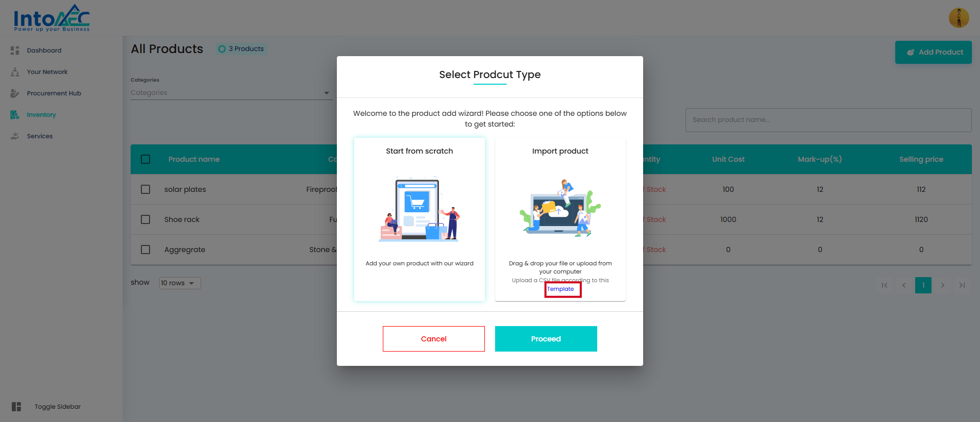Click the Dashboard sidebar icon
The height and width of the screenshot is (422, 980).
tap(15, 51)
